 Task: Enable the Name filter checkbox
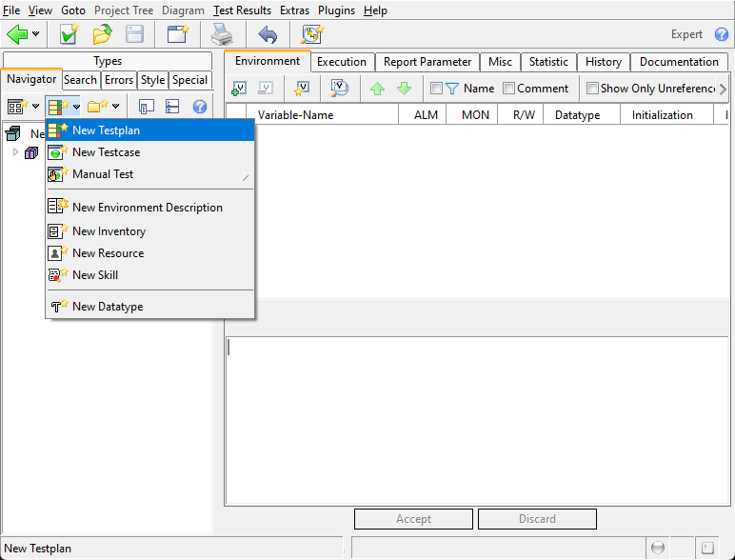click(436, 89)
